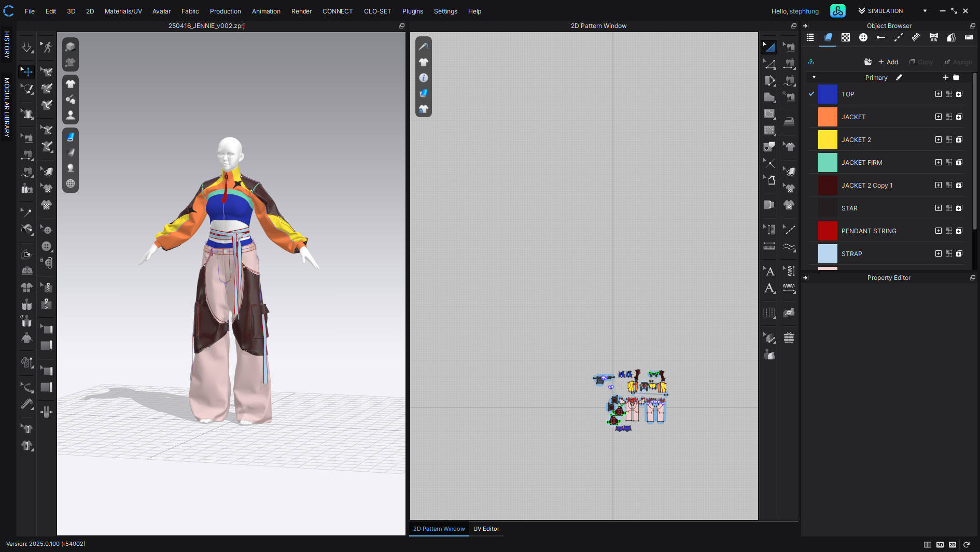Toggle the checkmark beside TOP fabric
980x552 pixels.
pyautogui.click(x=811, y=94)
